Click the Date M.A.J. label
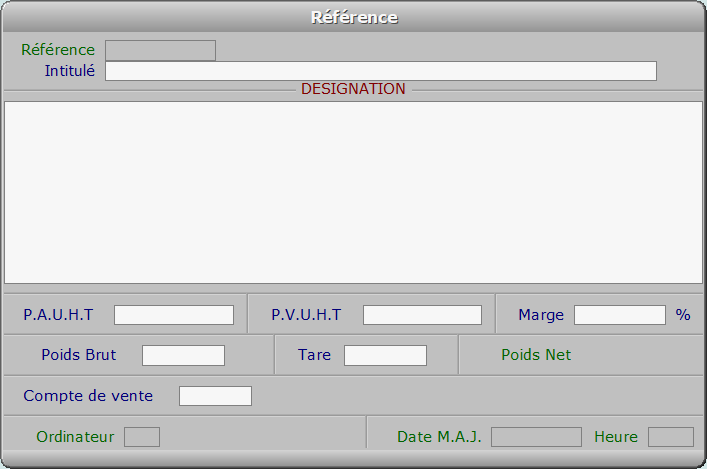The height and width of the screenshot is (469, 707). pos(439,437)
